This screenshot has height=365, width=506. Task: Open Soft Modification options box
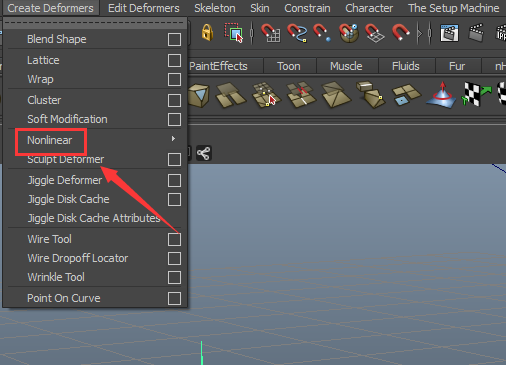pos(174,119)
